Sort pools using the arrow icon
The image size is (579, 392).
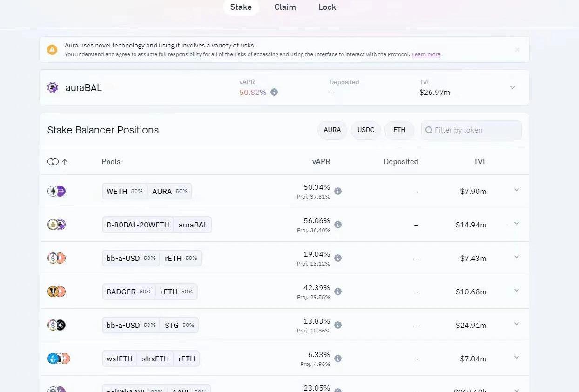[x=65, y=162]
